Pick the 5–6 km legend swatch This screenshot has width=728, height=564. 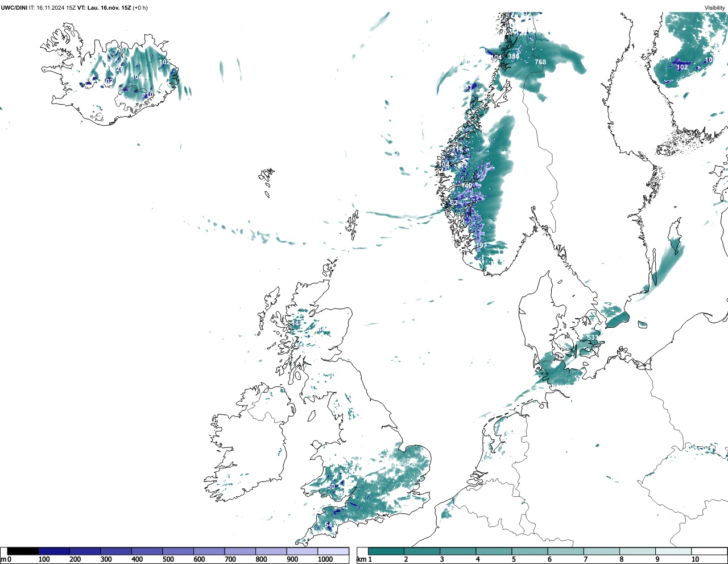[x=530, y=551]
